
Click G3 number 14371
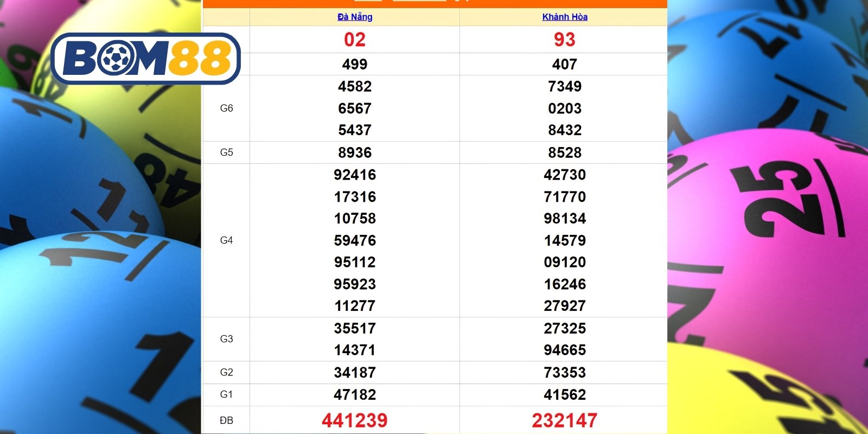point(355,350)
